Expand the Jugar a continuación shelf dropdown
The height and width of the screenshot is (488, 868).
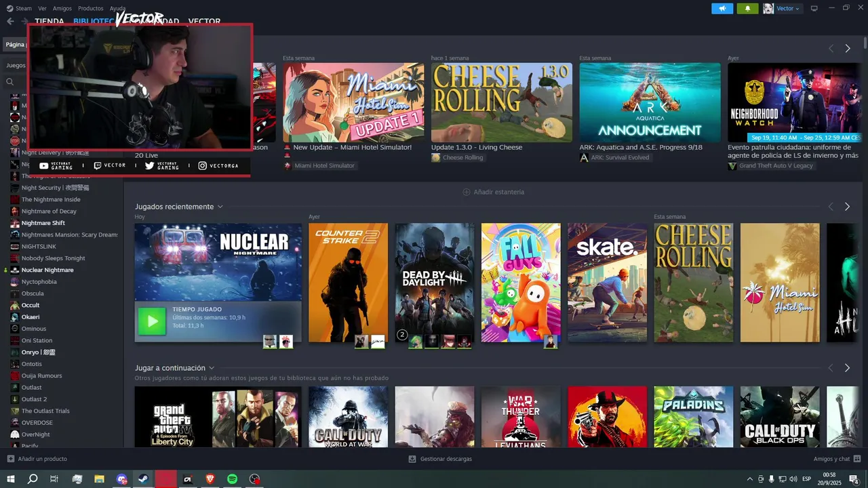click(x=212, y=368)
